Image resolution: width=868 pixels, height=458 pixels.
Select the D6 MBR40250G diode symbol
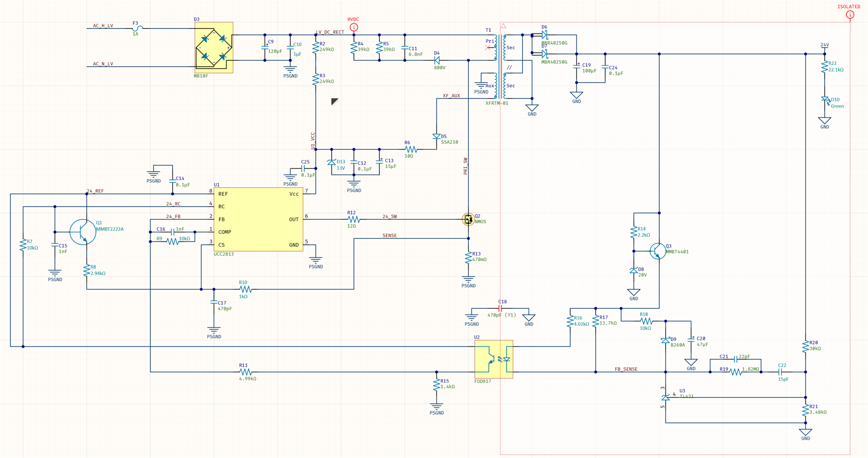click(x=544, y=35)
